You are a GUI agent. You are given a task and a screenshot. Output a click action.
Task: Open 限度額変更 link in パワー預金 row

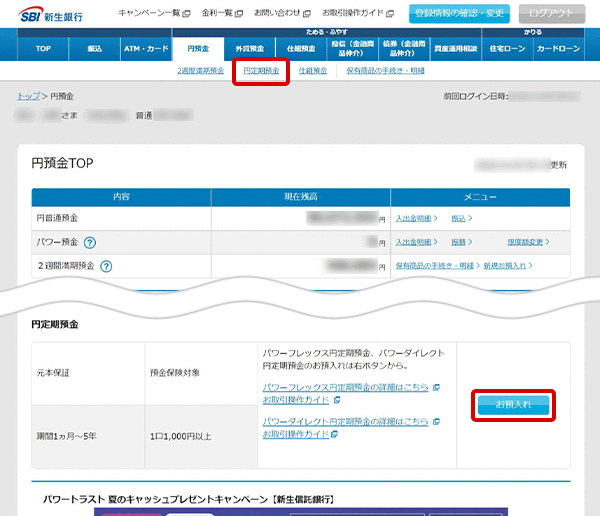click(x=525, y=242)
